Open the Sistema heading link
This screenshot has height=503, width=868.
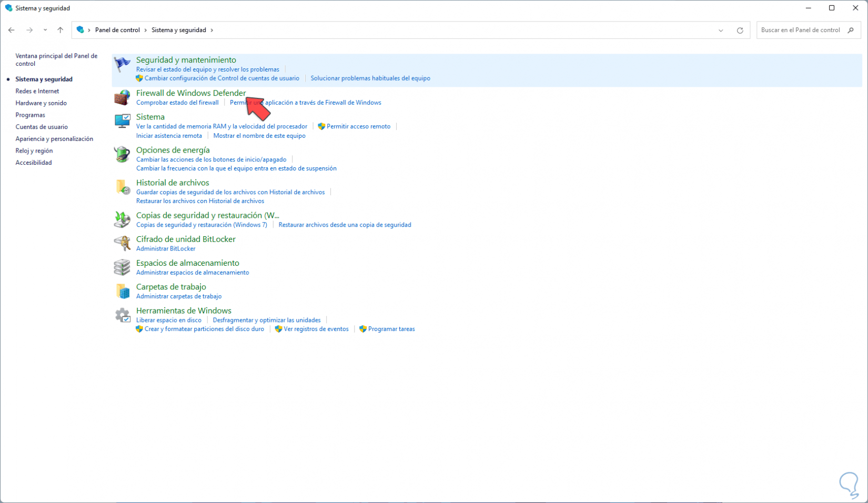(x=150, y=117)
